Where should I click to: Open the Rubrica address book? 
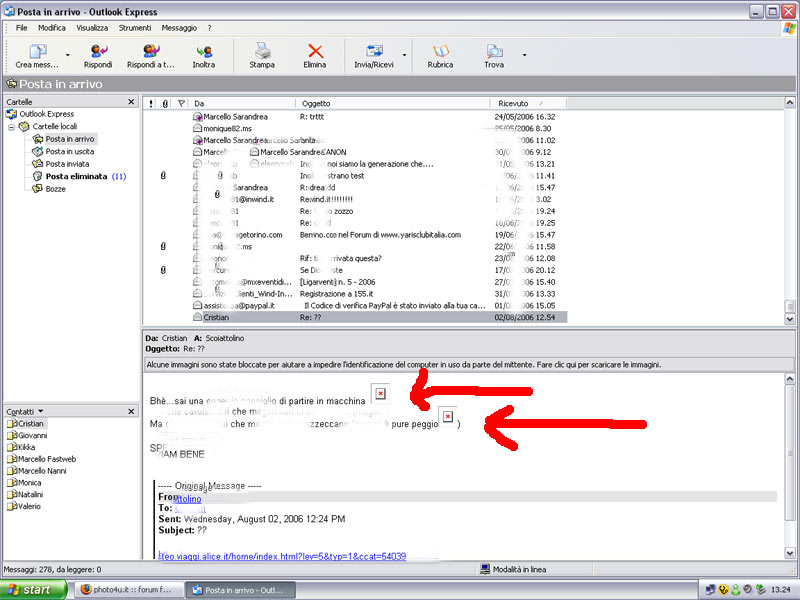(440, 56)
